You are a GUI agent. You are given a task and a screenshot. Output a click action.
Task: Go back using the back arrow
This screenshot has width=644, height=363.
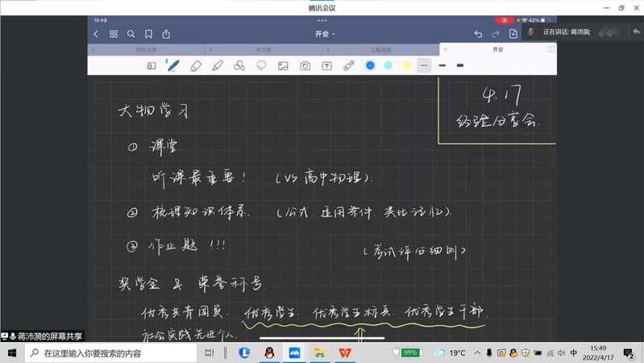click(96, 34)
